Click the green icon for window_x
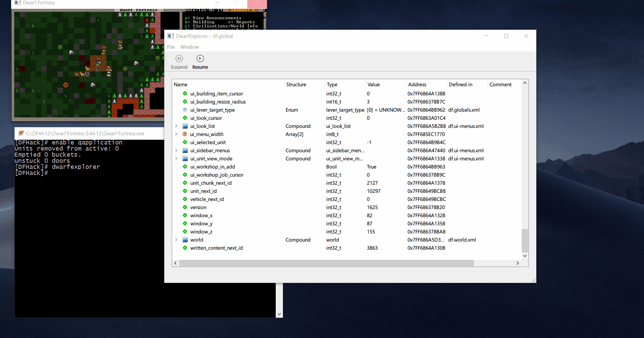Image resolution: width=644 pixels, height=338 pixels. coord(185,215)
